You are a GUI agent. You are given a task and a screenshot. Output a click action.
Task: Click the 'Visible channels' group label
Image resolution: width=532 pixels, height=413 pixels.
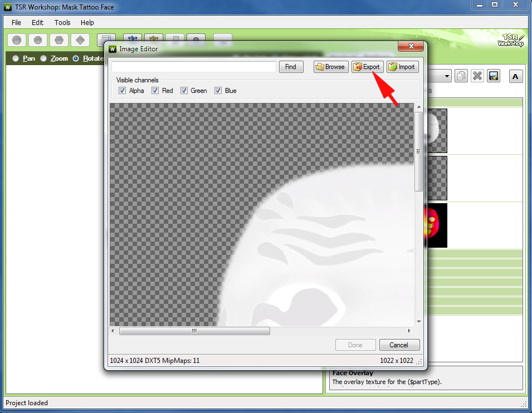138,80
